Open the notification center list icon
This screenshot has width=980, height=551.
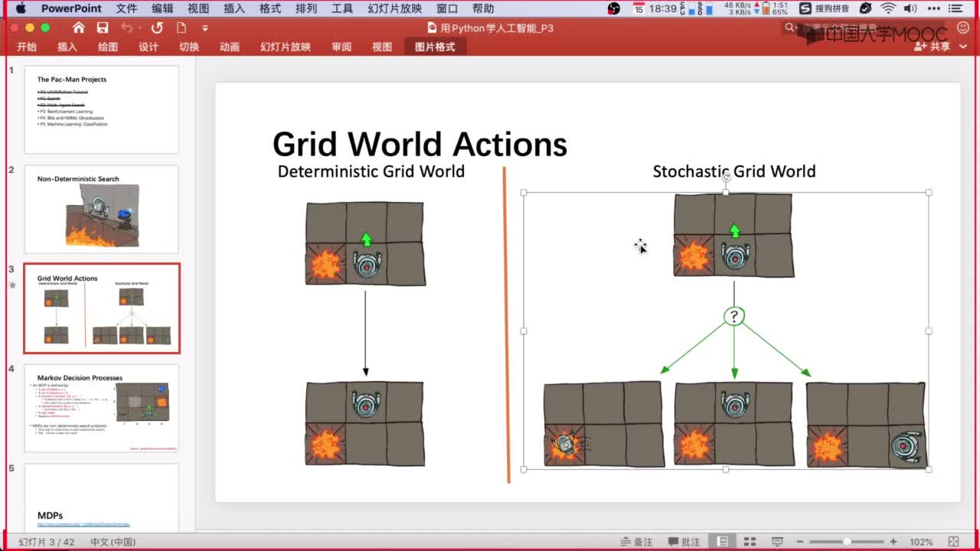tap(957, 8)
